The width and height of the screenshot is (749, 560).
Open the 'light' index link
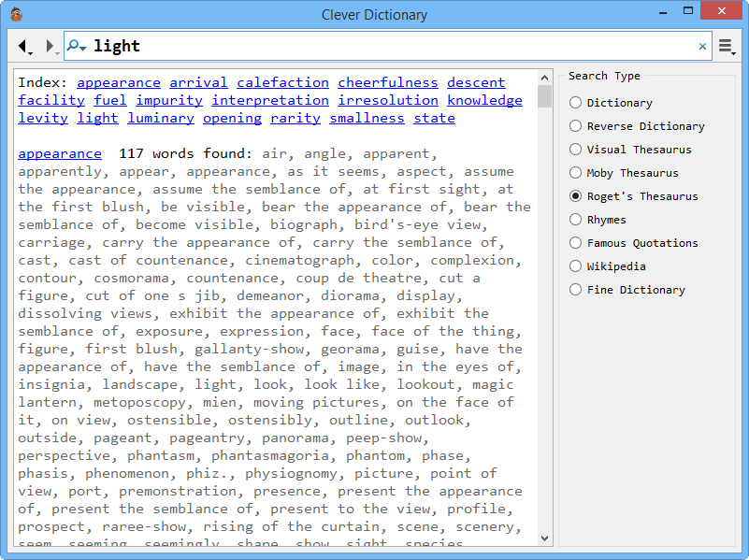pyautogui.click(x=97, y=118)
